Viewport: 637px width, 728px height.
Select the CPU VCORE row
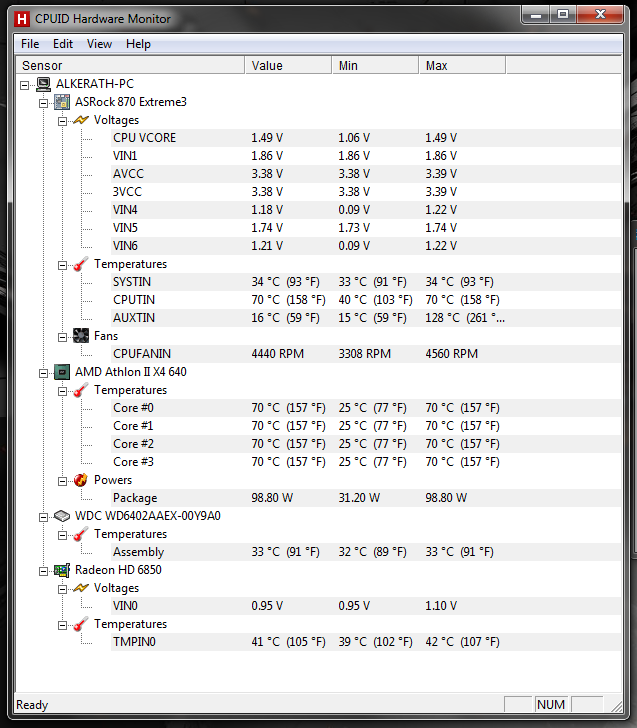point(366,138)
